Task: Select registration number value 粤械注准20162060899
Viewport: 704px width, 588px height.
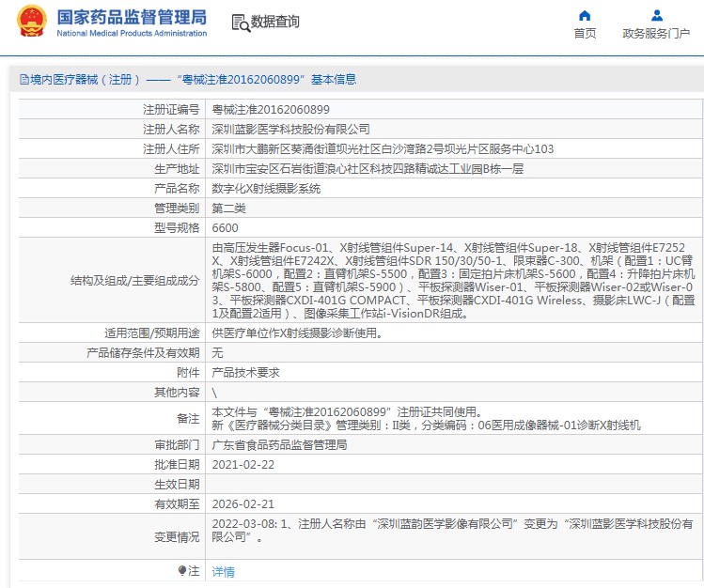Action: pos(271,110)
